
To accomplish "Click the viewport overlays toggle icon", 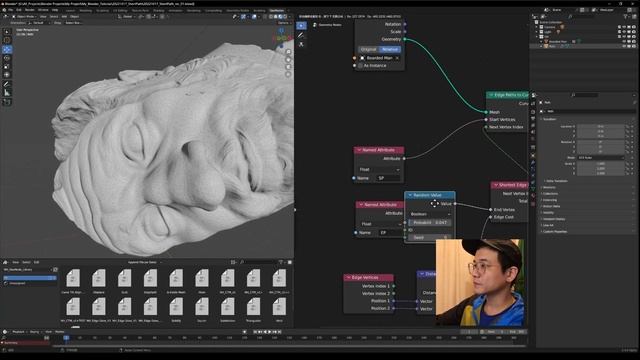I will (254, 17).
